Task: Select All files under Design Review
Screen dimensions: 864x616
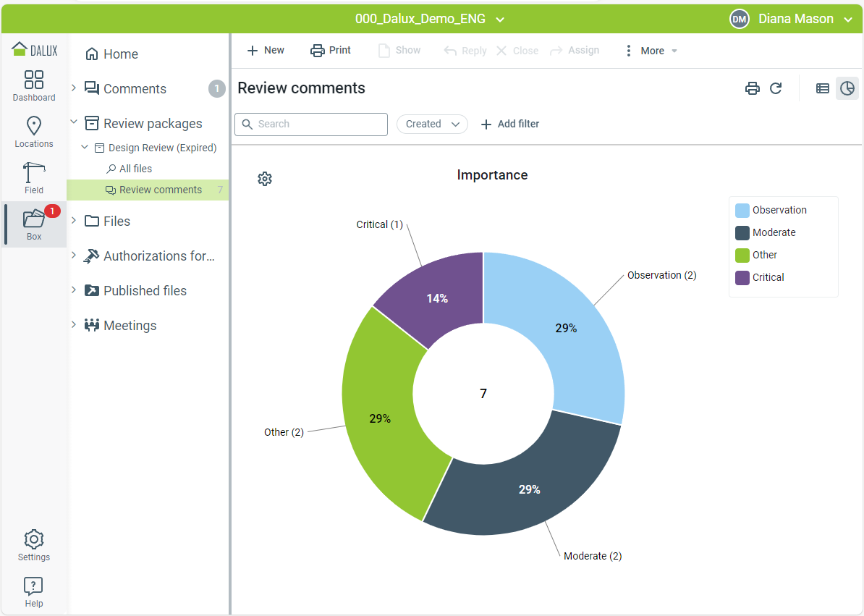Action: coord(135,169)
